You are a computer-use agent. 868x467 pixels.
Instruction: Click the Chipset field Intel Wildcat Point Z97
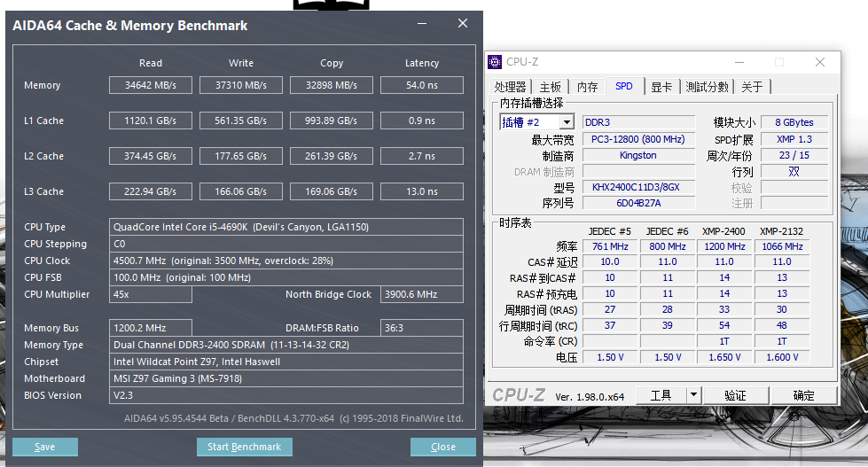286,362
